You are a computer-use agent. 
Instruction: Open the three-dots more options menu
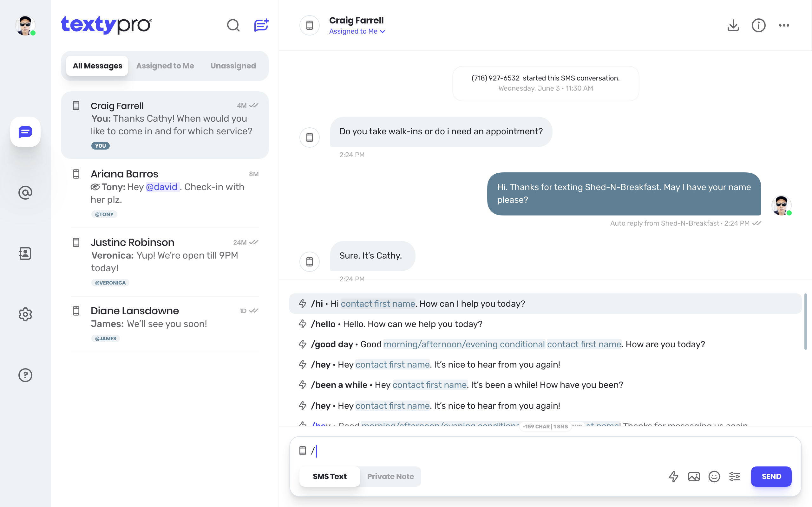tap(784, 25)
